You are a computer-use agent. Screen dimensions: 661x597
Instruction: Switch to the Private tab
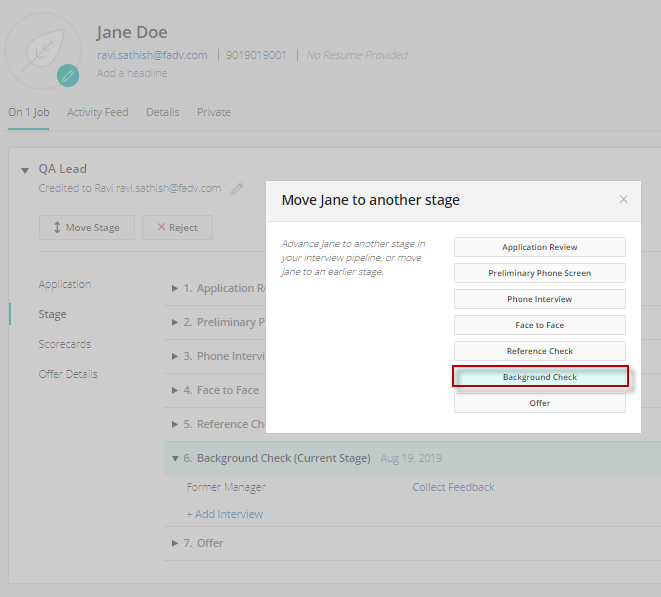tap(214, 113)
